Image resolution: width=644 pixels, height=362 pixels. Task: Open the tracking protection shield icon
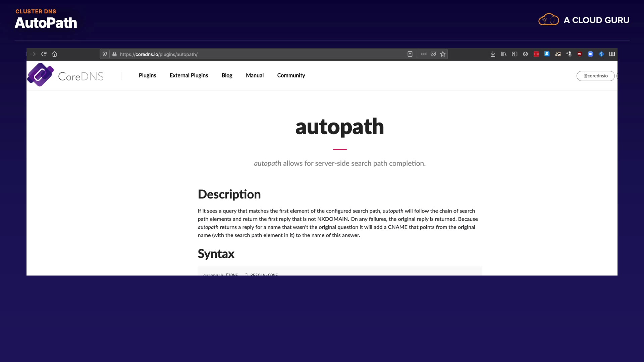pyautogui.click(x=105, y=54)
